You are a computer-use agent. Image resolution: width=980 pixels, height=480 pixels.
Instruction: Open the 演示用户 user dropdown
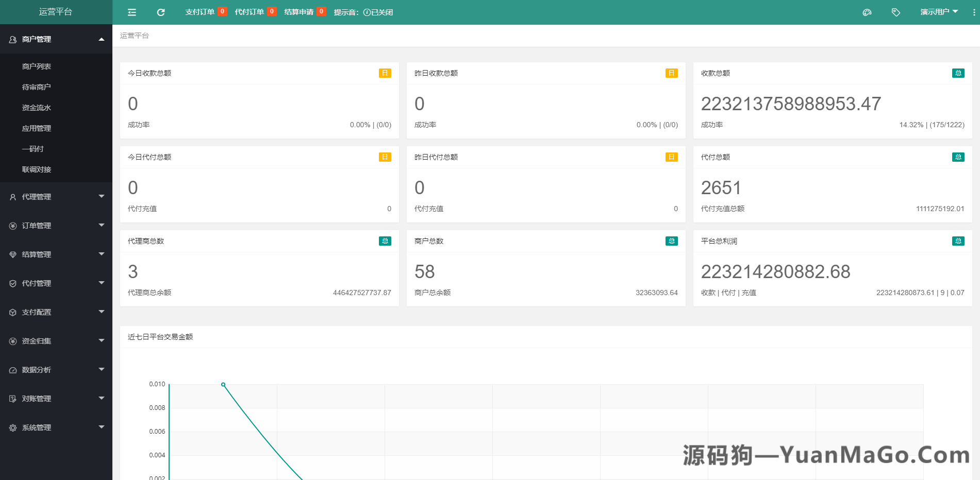pos(939,11)
